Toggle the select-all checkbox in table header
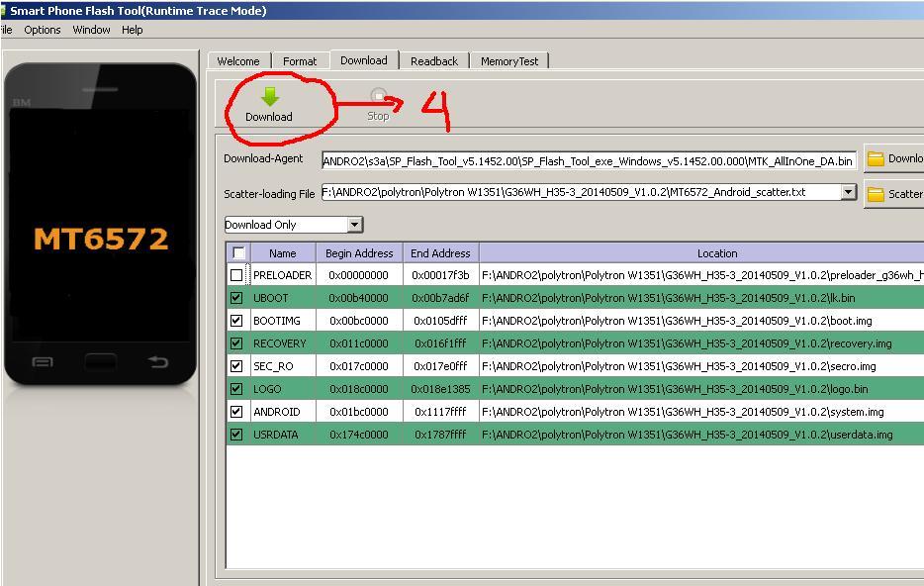Image resolution: width=924 pixels, height=586 pixels. pyautogui.click(x=236, y=252)
